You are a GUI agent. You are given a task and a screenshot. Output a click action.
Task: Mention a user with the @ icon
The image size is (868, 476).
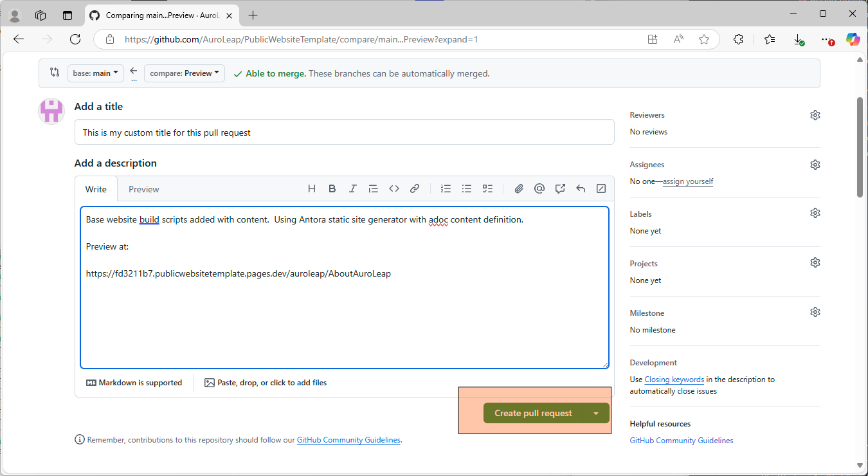pyautogui.click(x=539, y=188)
